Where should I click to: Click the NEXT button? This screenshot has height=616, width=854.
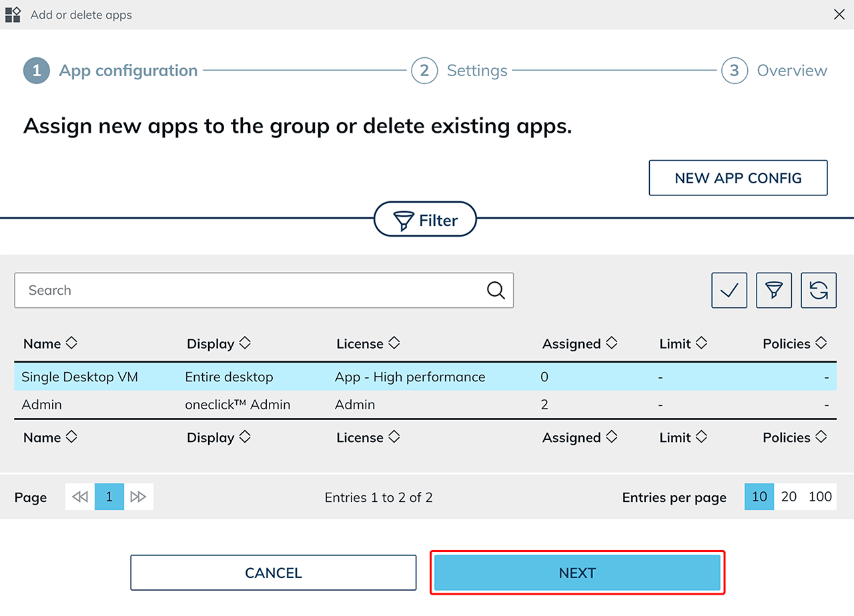click(x=577, y=573)
